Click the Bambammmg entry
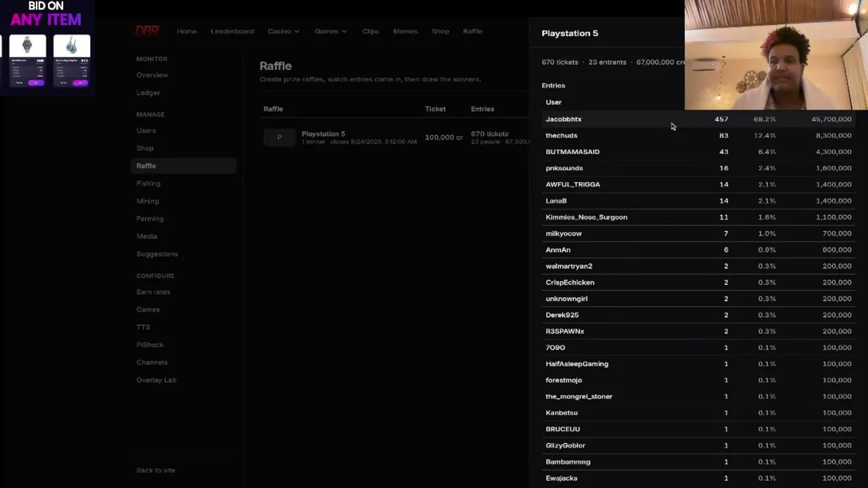868x488 pixels. (698, 462)
